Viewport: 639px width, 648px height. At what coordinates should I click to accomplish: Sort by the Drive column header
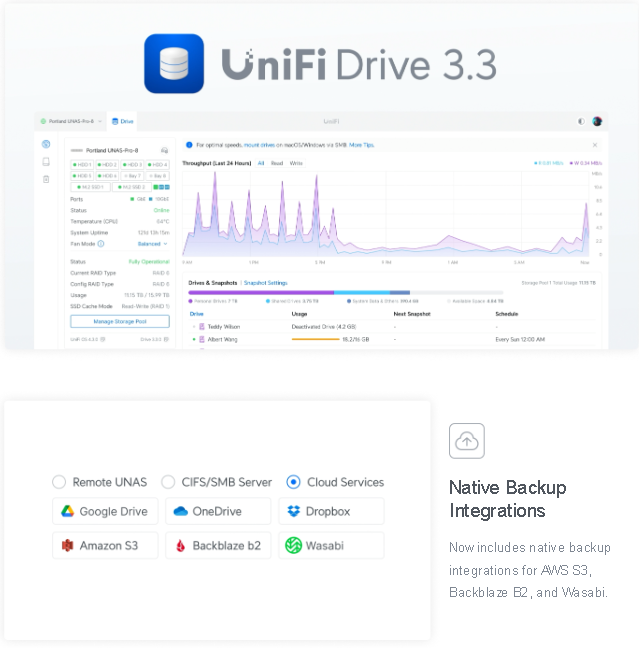(x=196, y=314)
